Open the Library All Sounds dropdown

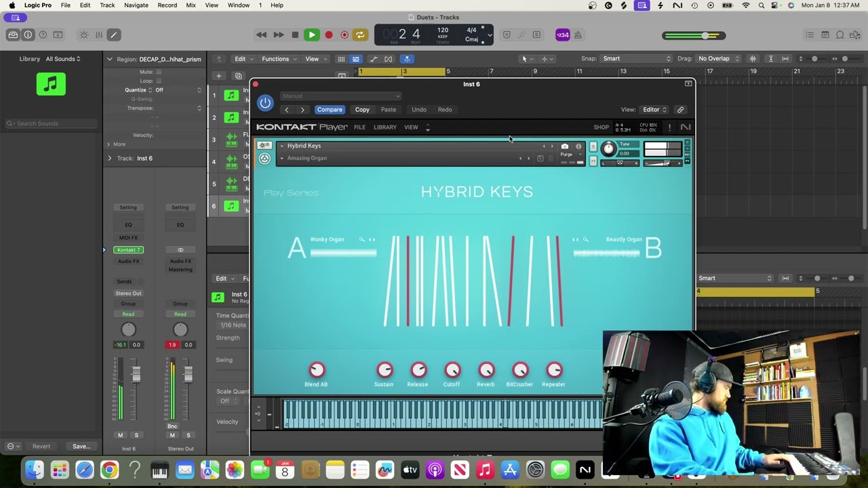point(63,59)
